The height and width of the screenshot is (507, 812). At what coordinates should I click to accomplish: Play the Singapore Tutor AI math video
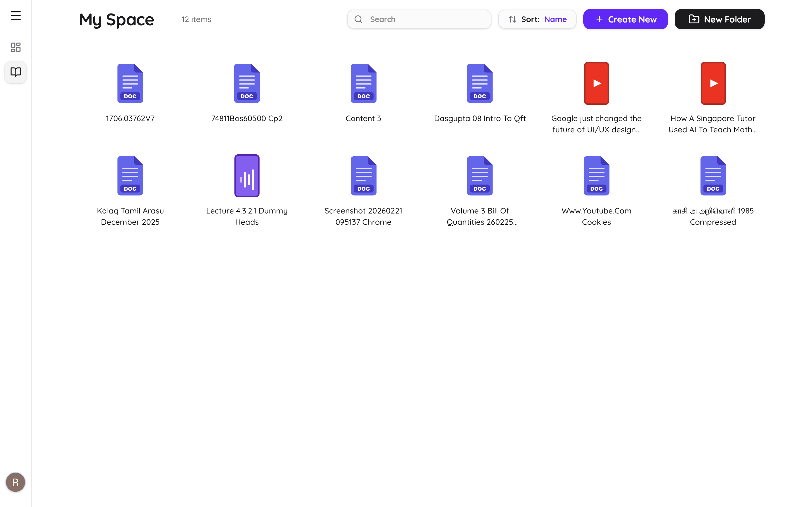[x=713, y=83]
